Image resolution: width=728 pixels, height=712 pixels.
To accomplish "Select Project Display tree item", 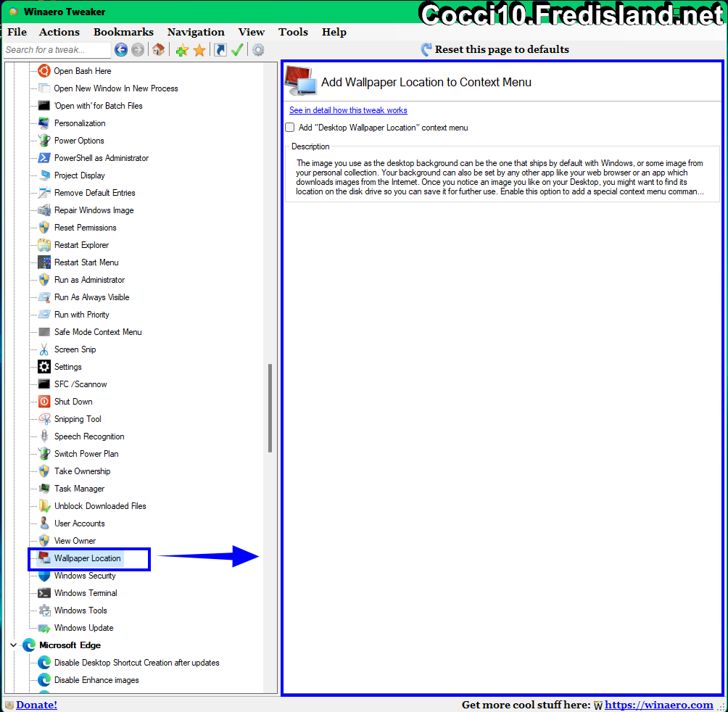I will pos(79,175).
